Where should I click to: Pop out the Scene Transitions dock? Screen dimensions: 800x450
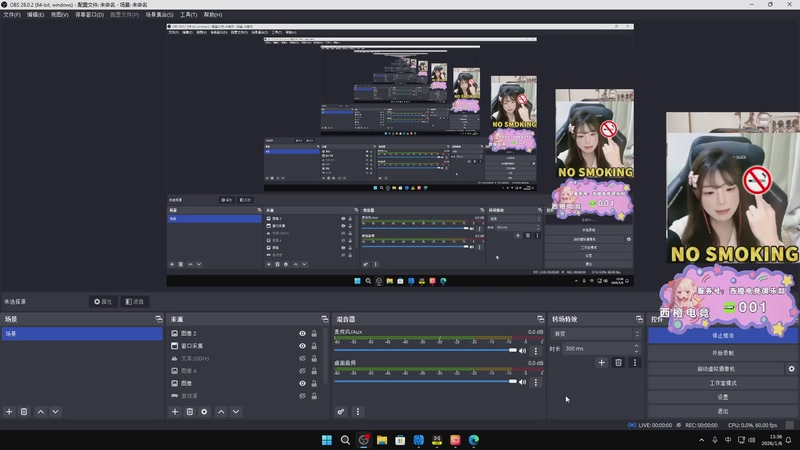[x=639, y=319]
